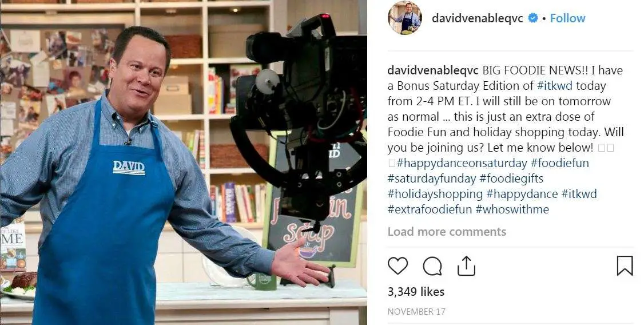This screenshot has height=325, width=644.
Task: Open the #foodiegifts hashtag
Action: 511,179
